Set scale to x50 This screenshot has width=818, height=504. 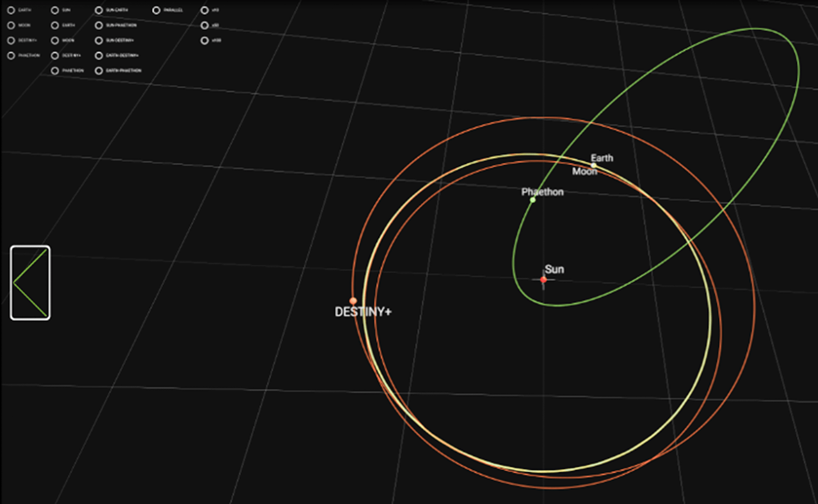pos(204,25)
